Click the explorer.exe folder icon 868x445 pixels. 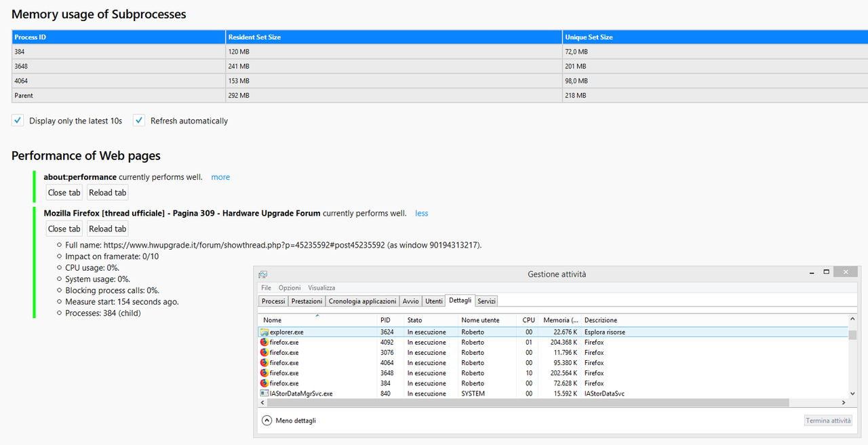(x=264, y=332)
